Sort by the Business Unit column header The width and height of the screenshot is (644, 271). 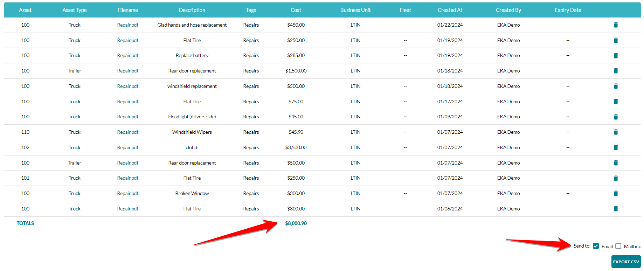(x=355, y=10)
